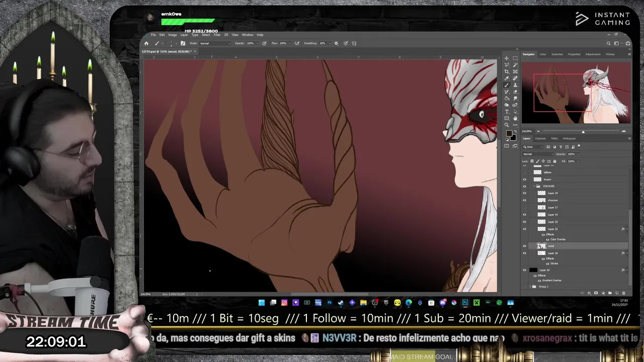Image resolution: width=644 pixels, height=362 pixels.
Task: Hide Layer 22 visibility eye
Action: point(524,229)
